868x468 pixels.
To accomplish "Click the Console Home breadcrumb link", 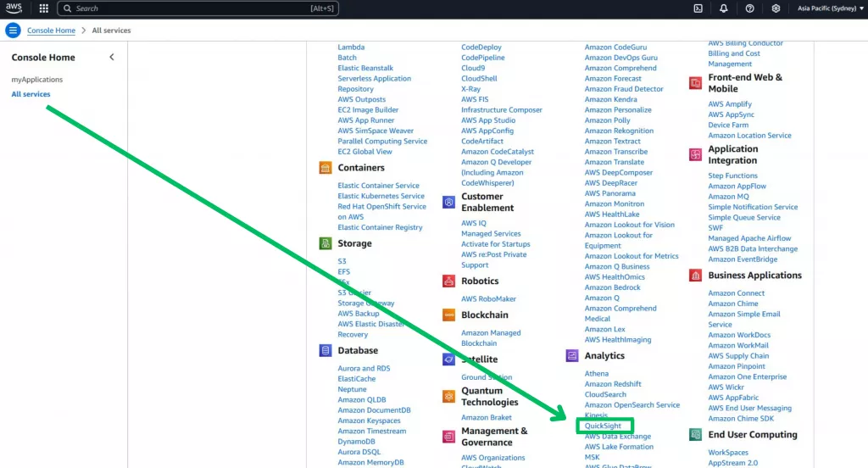I will tap(51, 31).
